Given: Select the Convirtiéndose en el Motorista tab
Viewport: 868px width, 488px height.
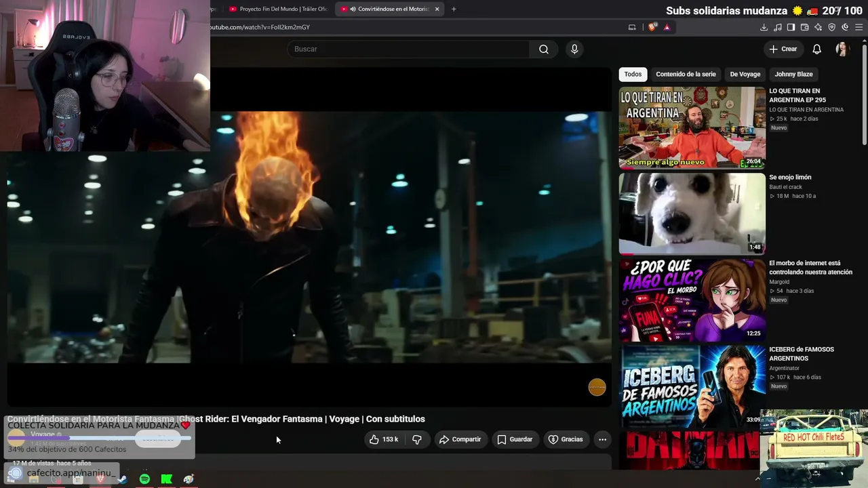Looking at the screenshot, I should (x=390, y=9).
